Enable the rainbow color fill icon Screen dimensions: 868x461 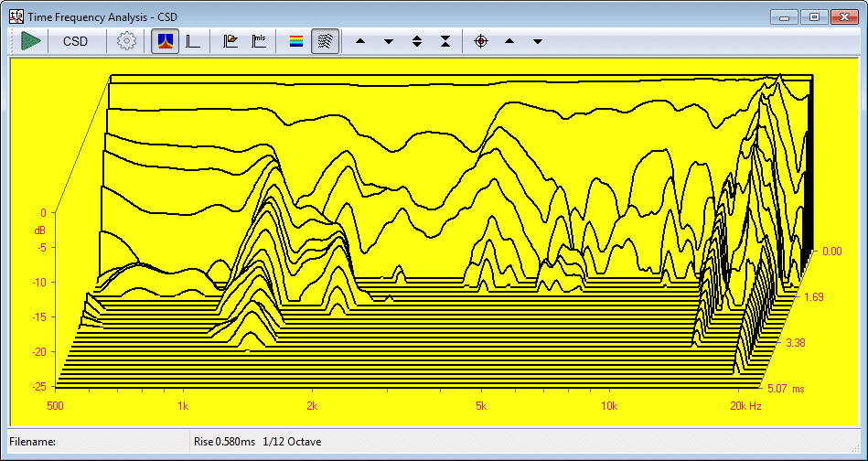tap(296, 41)
